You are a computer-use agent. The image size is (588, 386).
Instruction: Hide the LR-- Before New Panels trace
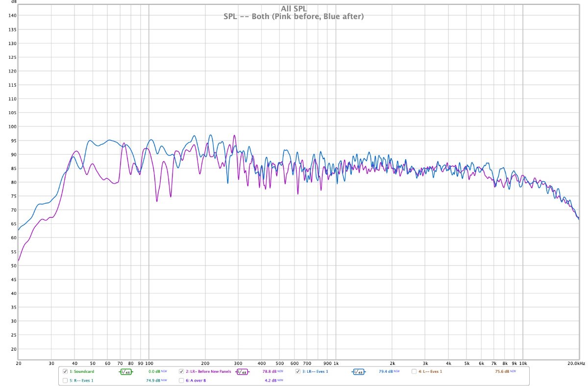click(x=181, y=372)
